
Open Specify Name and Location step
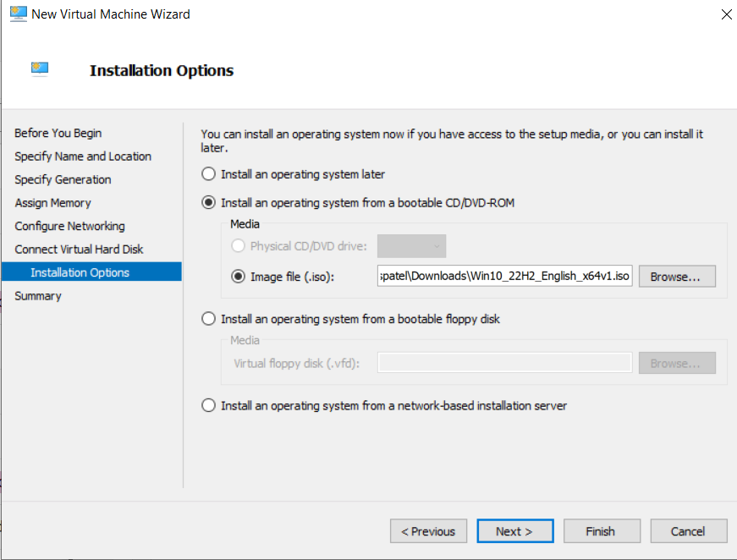83,156
